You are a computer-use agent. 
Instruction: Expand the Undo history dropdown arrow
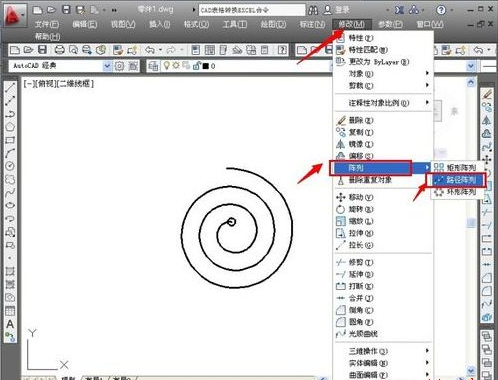160,50
